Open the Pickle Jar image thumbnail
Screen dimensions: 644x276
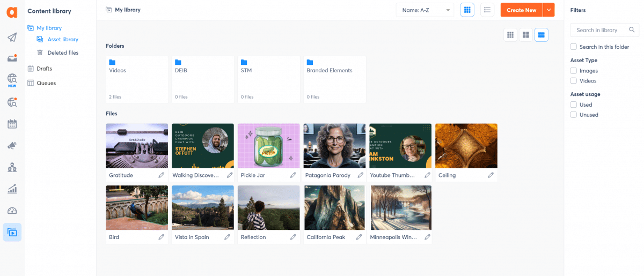(269, 146)
